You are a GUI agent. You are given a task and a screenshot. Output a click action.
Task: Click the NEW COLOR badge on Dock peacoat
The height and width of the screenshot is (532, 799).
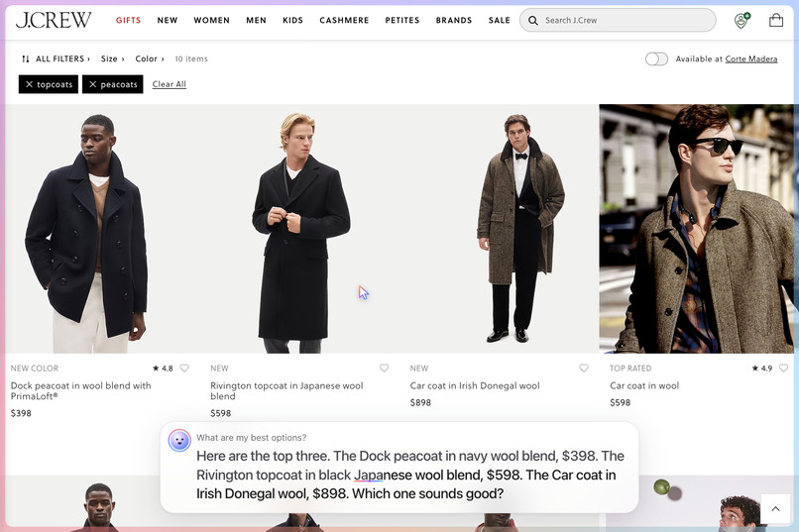coord(35,369)
